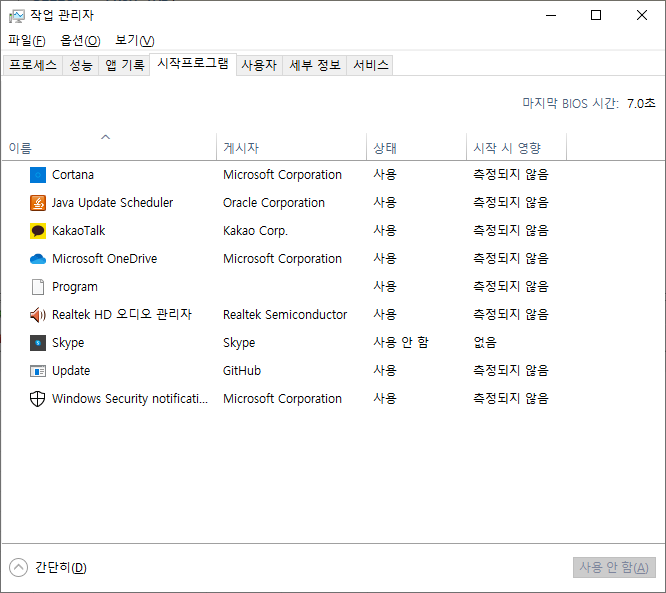Sort by the 게시자 column header
This screenshot has height=593, width=666.
point(291,147)
